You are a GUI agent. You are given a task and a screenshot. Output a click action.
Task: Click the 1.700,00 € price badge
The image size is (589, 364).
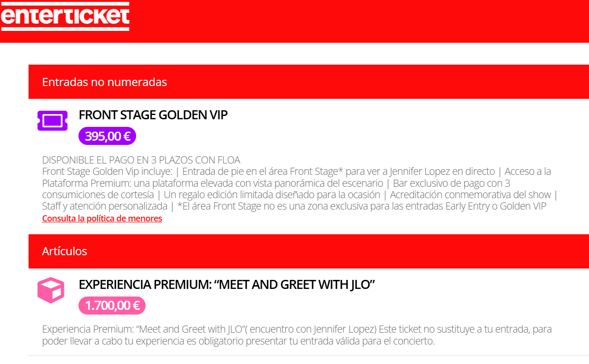click(x=112, y=306)
